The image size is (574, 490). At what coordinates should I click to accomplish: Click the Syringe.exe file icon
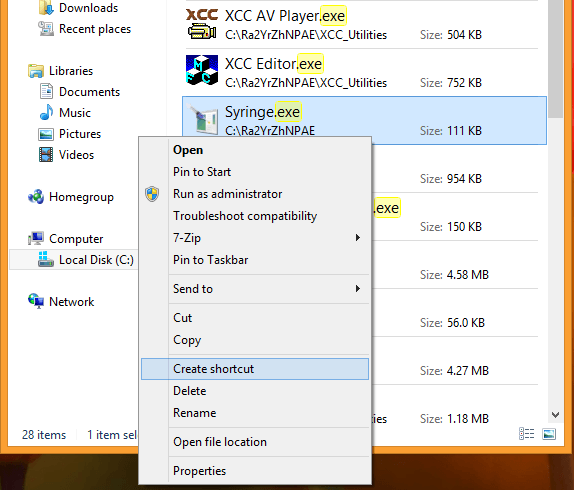pyautogui.click(x=202, y=119)
